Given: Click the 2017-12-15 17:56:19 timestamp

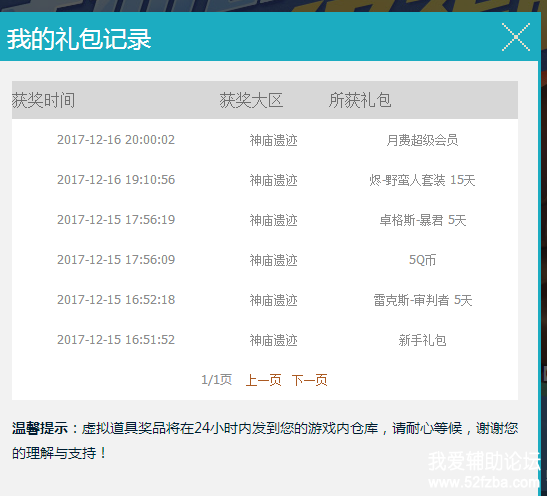Looking at the screenshot, I should tap(116, 220).
